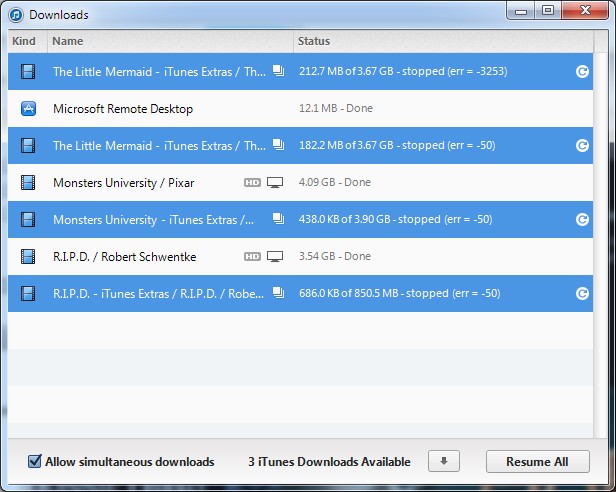Image resolution: width=616 pixels, height=492 pixels.
Task: Select 'Monsters University - iTunes Extras' name text
Action: click(153, 220)
